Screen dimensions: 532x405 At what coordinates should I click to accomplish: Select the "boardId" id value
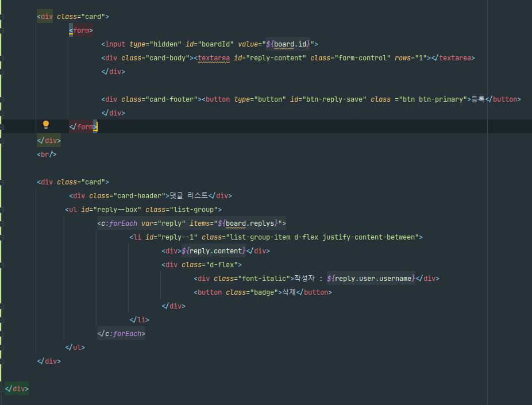pos(215,44)
